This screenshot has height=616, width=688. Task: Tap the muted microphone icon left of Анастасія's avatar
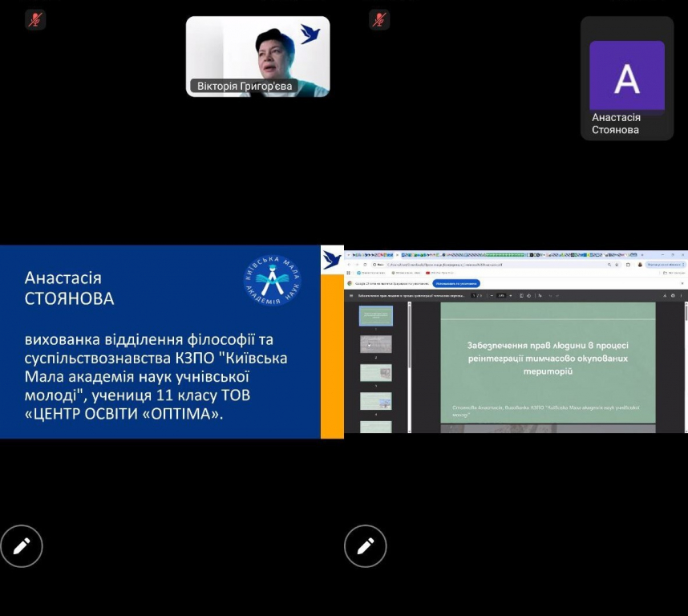click(x=379, y=19)
